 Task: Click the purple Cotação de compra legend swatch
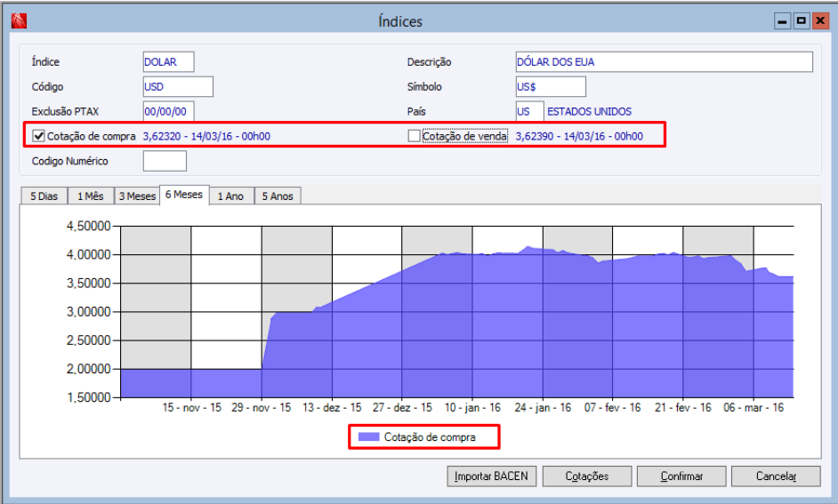(369, 436)
